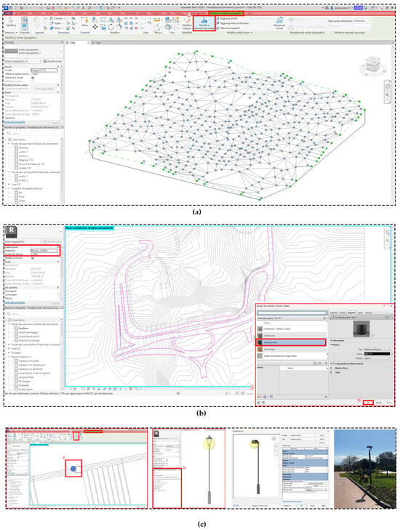Click OK in the material browser dialog
The image size is (400, 532).
tap(368, 403)
